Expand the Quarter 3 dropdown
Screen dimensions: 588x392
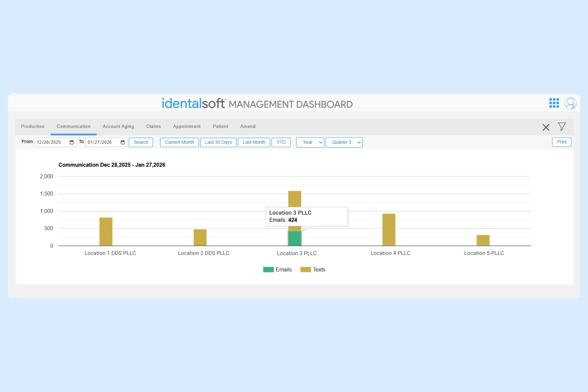tap(344, 142)
